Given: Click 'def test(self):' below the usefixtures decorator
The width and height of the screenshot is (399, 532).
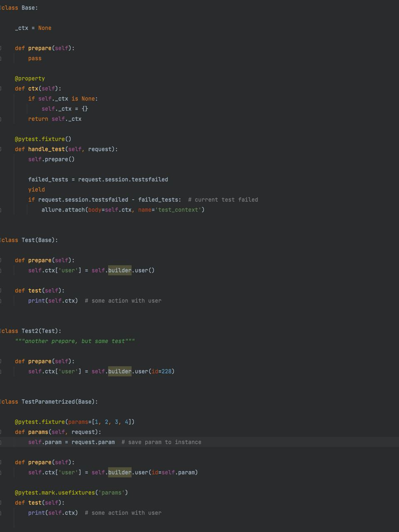Looking at the screenshot, I should pos(40,503).
